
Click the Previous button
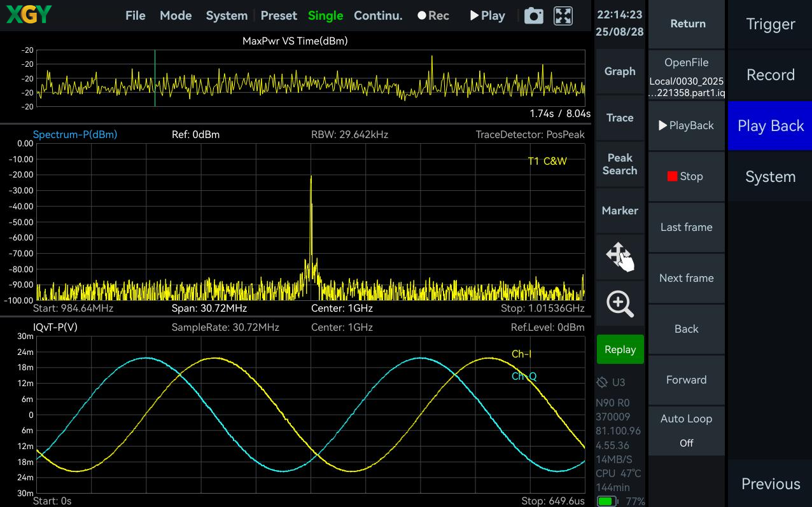point(770,483)
